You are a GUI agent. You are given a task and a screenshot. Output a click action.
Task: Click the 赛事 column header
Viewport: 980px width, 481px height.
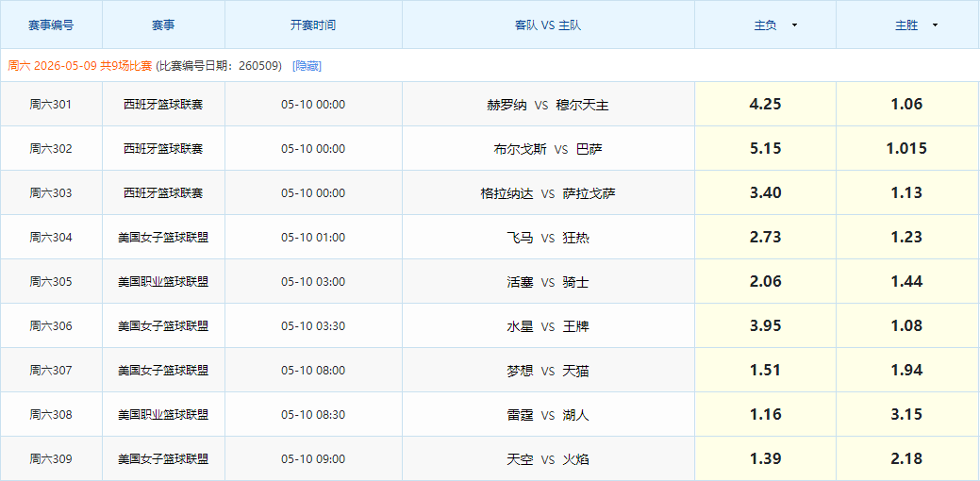163,25
